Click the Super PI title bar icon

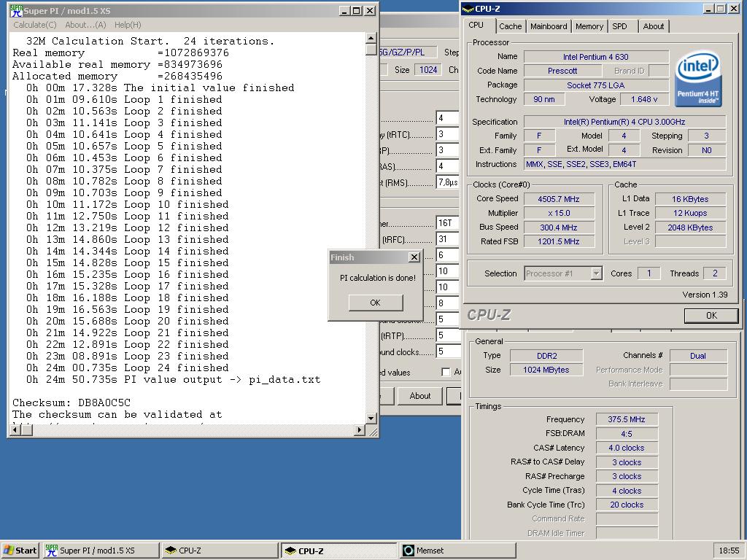point(16,10)
